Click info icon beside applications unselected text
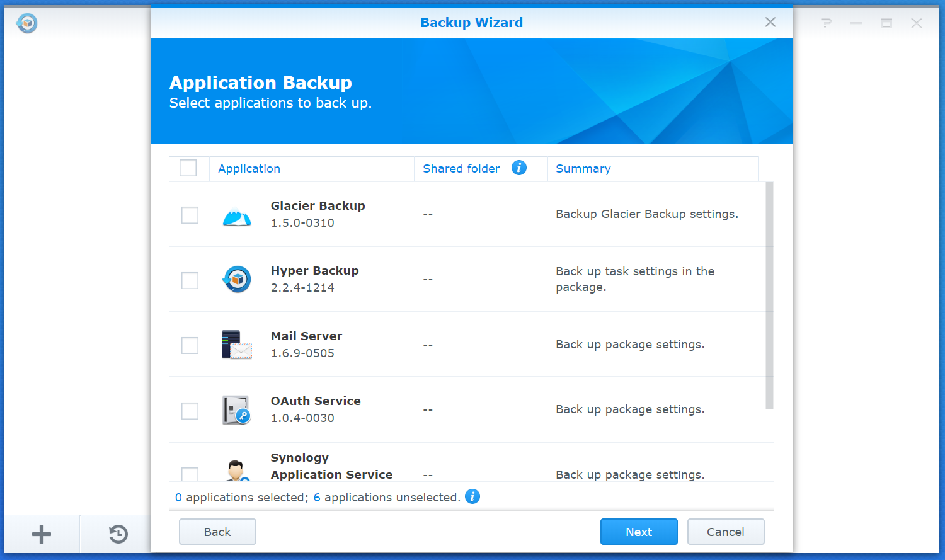 [x=472, y=496]
